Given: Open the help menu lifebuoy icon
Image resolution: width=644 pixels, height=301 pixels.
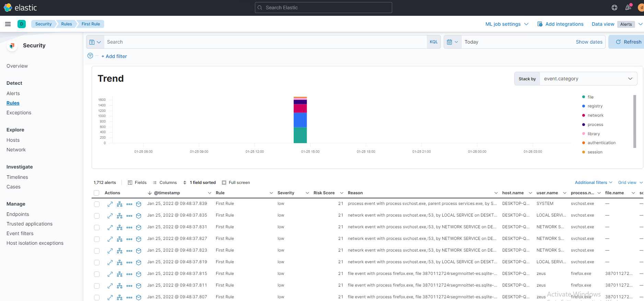Looking at the screenshot, I should 614,8.
